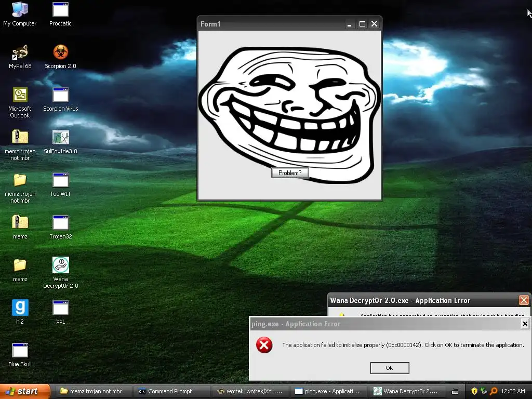The height and width of the screenshot is (399, 532).
Task: Click OK in the ping.exe error dialog
Action: pyautogui.click(x=390, y=368)
